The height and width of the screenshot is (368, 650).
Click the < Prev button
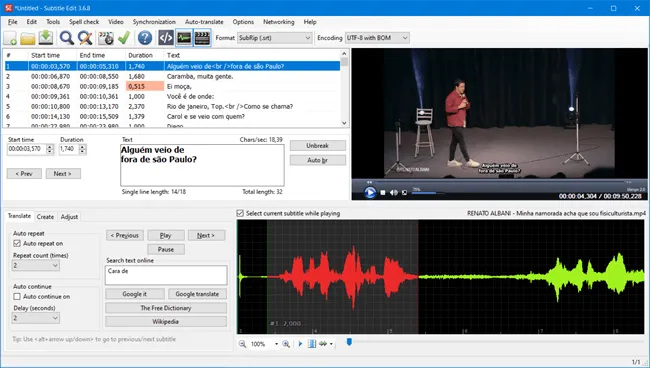[x=24, y=174]
